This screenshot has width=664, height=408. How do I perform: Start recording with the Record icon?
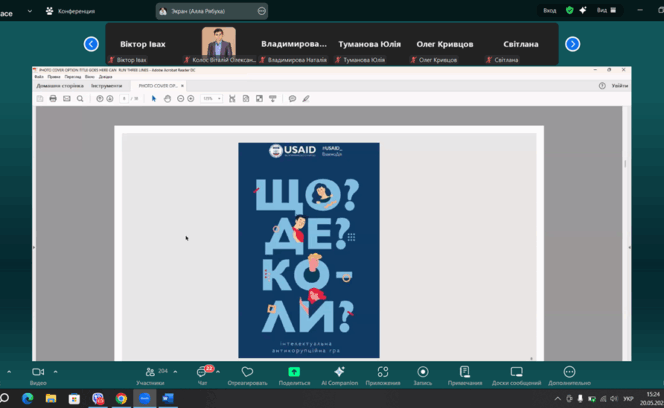tap(423, 373)
